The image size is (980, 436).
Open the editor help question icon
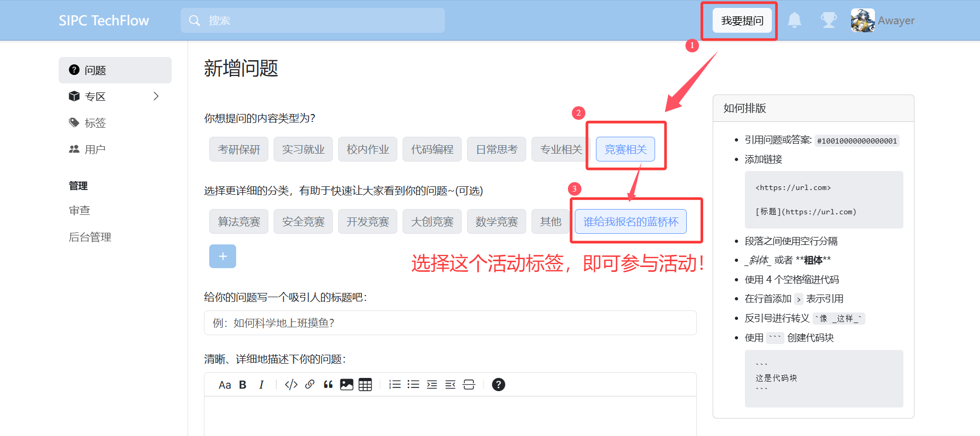point(498,384)
